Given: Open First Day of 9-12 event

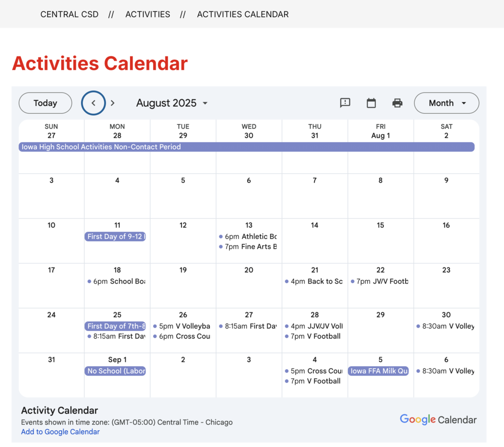Looking at the screenshot, I should [x=115, y=236].
